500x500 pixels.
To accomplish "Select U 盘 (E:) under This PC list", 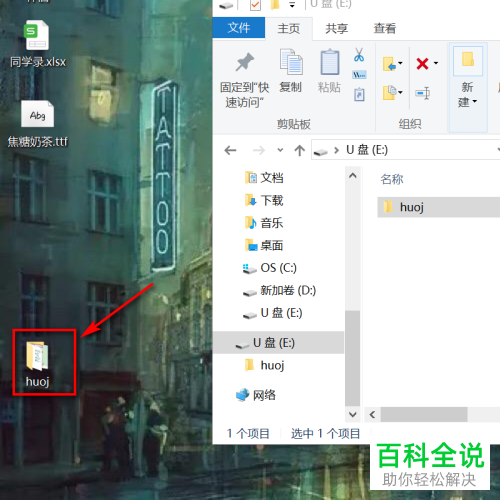I will [273, 313].
